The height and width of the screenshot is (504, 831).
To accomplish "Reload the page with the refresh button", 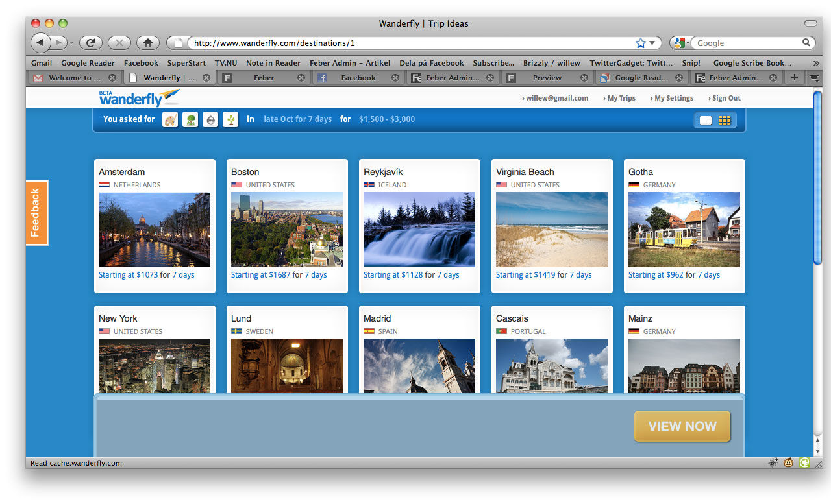I will coord(91,43).
